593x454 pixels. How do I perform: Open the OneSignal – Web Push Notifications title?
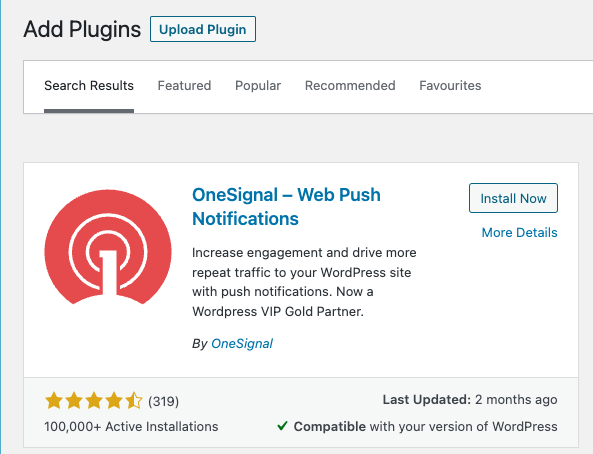pos(286,207)
